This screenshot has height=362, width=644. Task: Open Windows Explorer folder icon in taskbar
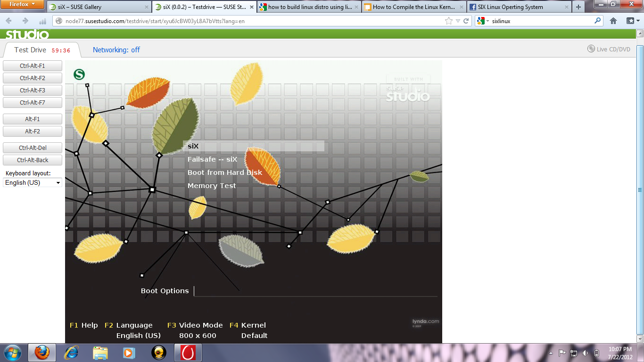(100, 353)
